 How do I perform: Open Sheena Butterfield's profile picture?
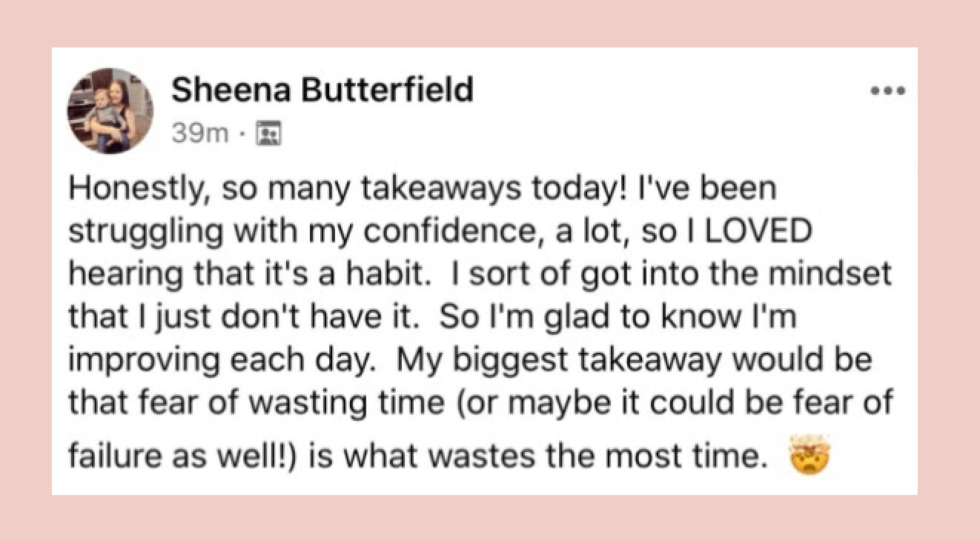pos(111,110)
